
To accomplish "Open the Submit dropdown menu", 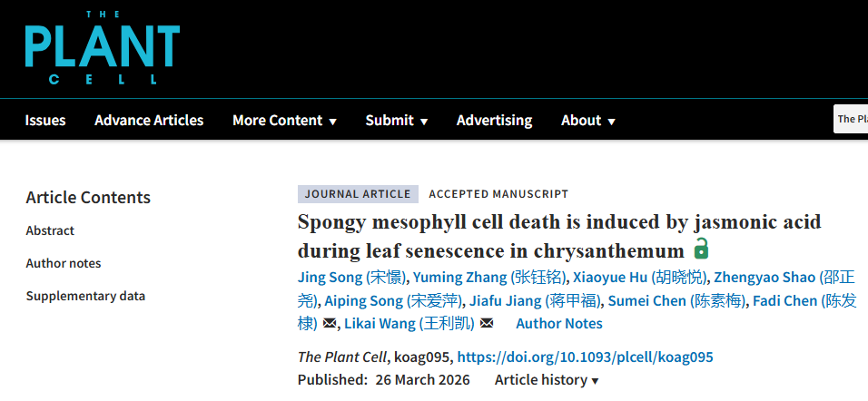I will click(396, 121).
